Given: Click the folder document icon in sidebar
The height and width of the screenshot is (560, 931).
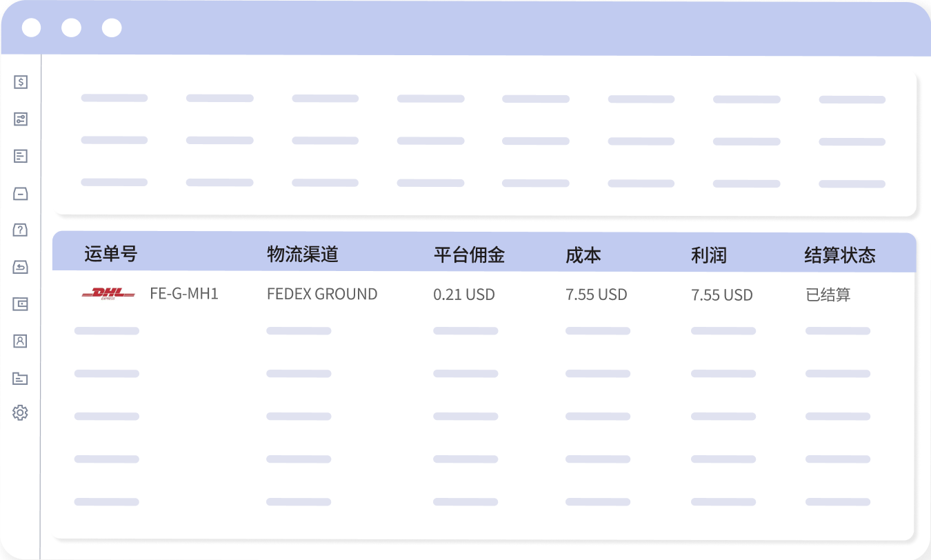Looking at the screenshot, I should [21, 378].
